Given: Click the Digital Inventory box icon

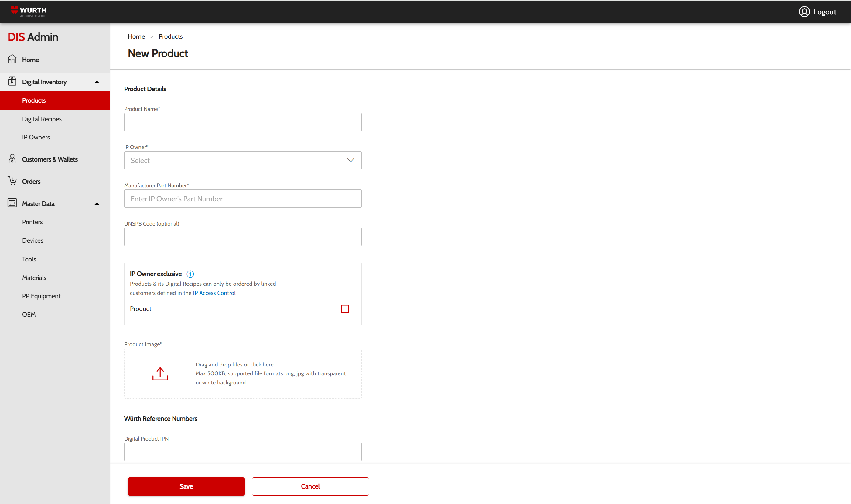Looking at the screenshot, I should tap(12, 81).
